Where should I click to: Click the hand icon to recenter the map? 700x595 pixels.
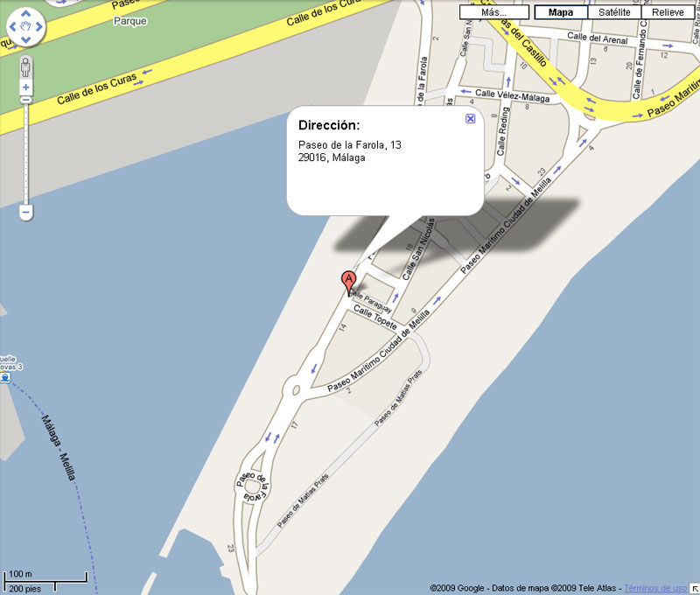point(26,26)
